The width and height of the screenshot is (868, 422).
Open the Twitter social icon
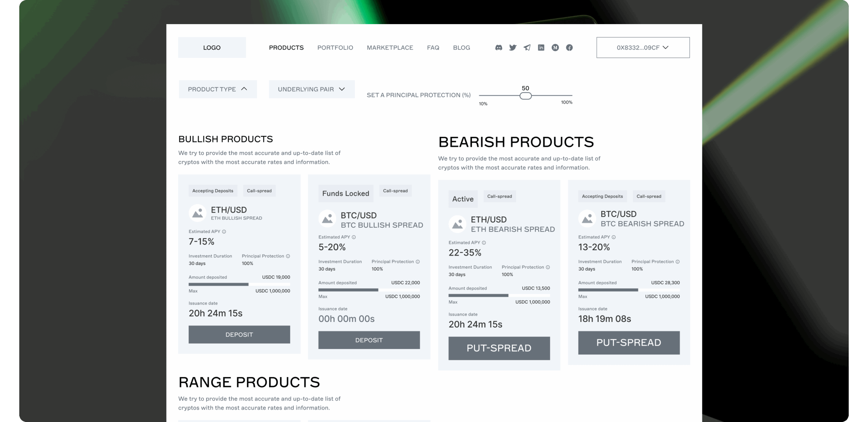tap(513, 47)
